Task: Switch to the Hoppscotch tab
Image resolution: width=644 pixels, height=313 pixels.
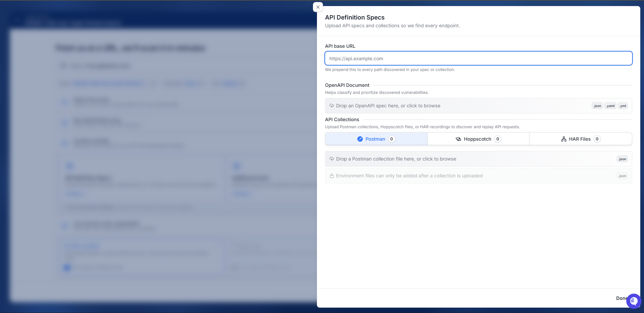Action: [478, 139]
